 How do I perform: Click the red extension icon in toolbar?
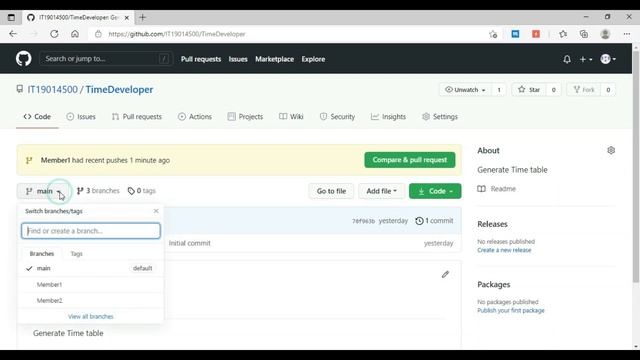536,34
